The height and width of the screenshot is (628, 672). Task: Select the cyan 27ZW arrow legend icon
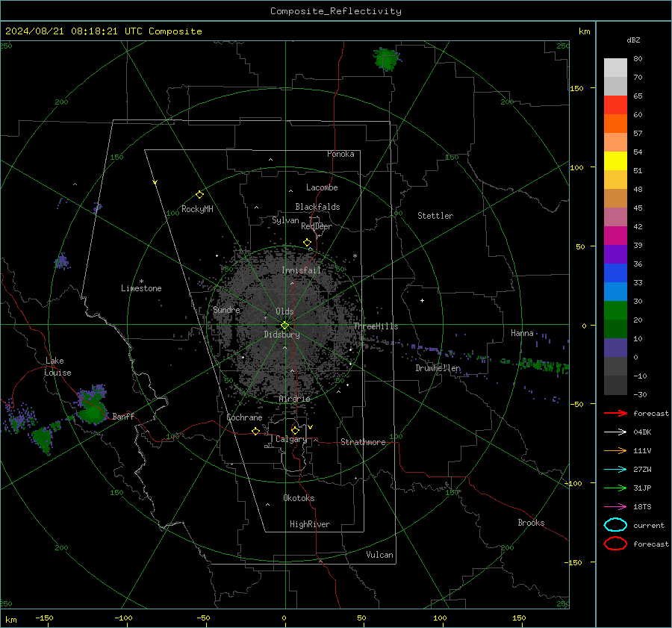pos(615,470)
